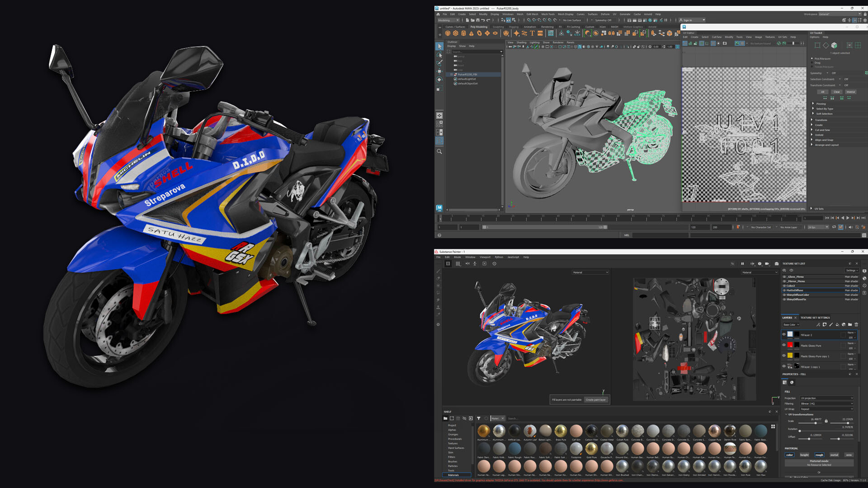Select the Polygon Sphere tool on the Poly Modeling shelf
868x488 pixels.
pyautogui.click(x=448, y=33)
